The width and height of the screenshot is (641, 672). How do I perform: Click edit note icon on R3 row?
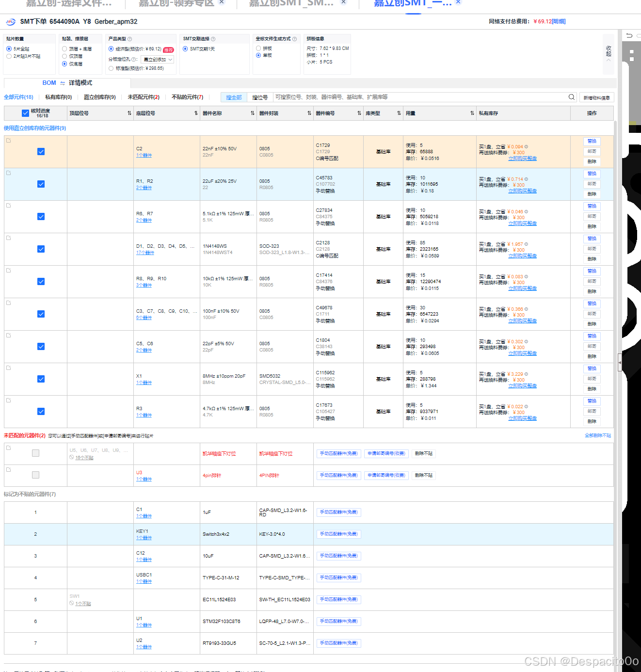point(9,400)
